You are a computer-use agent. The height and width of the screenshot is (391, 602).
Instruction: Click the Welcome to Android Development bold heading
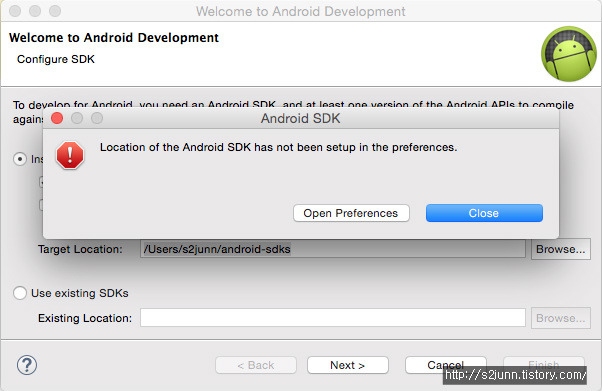click(x=114, y=38)
